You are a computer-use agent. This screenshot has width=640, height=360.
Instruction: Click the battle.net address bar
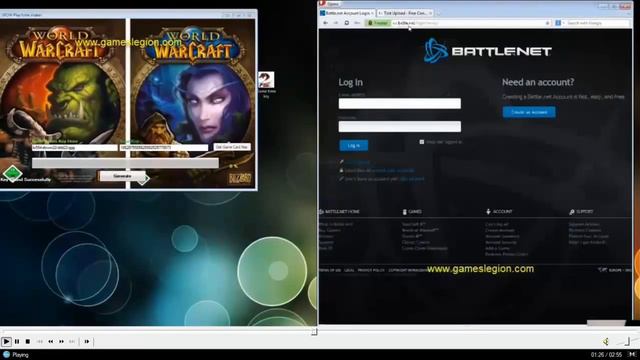click(x=469, y=23)
